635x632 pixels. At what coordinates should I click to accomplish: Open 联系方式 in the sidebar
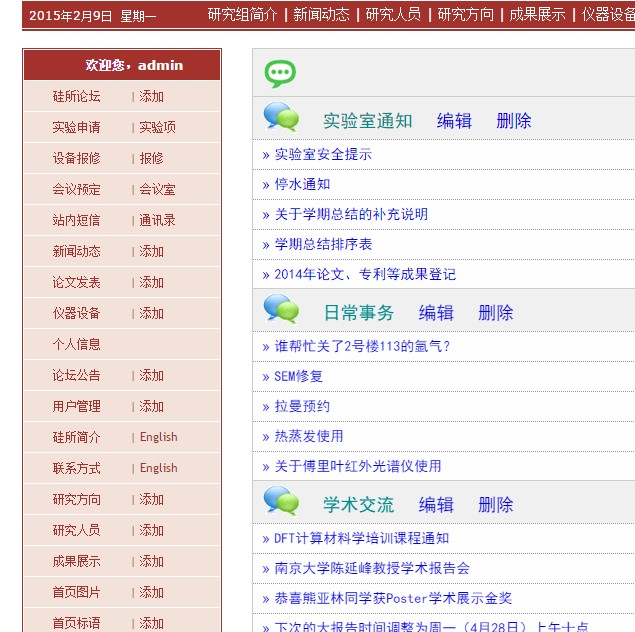coord(77,468)
